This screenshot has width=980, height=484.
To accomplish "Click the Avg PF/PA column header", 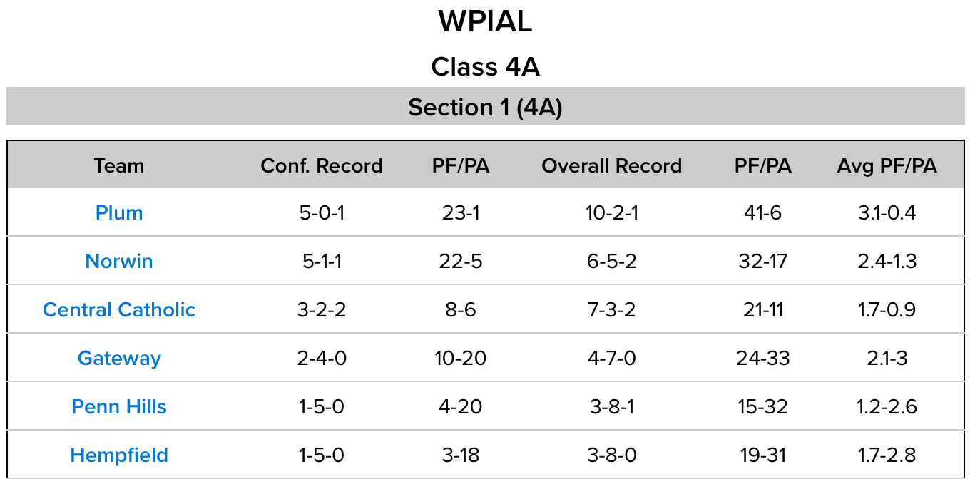I will click(x=887, y=166).
